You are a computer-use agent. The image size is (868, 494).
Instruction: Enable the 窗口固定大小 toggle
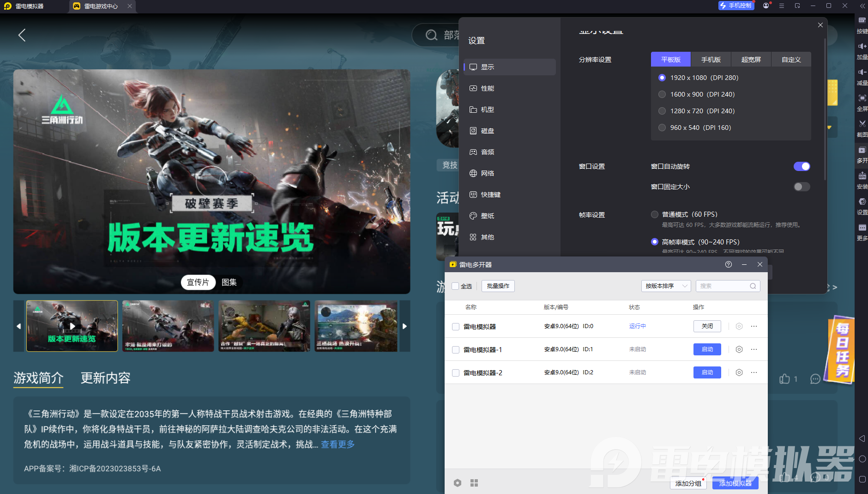tap(802, 187)
